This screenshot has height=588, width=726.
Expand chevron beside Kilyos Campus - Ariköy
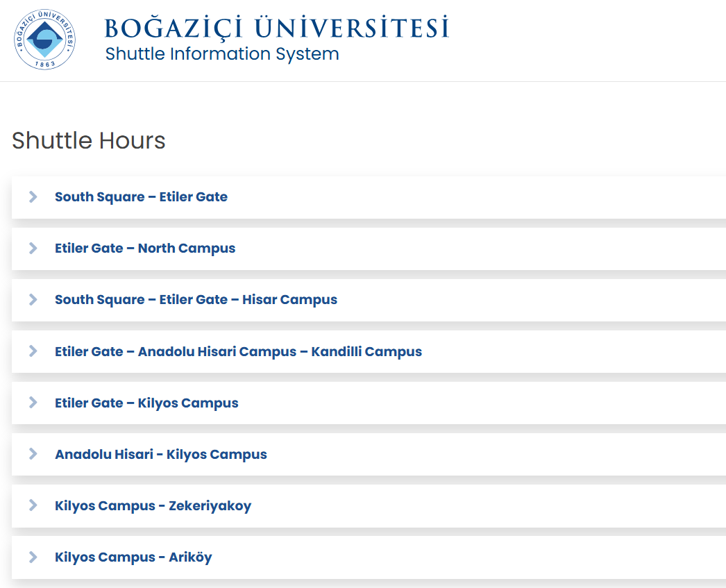(33, 557)
